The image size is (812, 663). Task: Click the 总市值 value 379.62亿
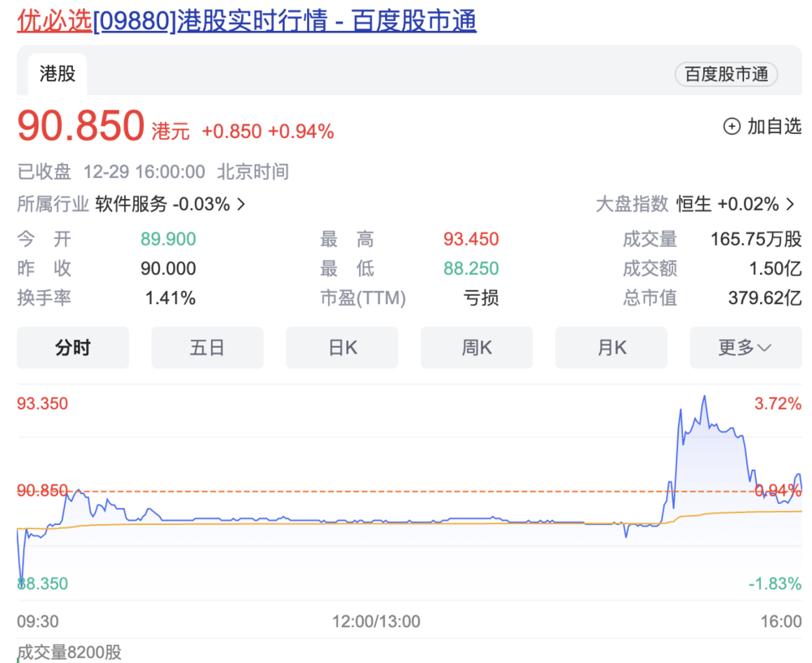(x=766, y=298)
